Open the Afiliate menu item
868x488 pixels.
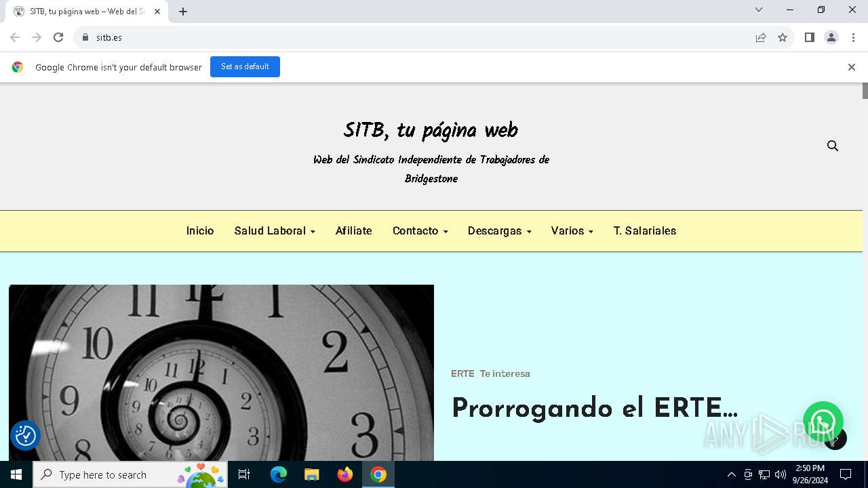[x=354, y=231]
